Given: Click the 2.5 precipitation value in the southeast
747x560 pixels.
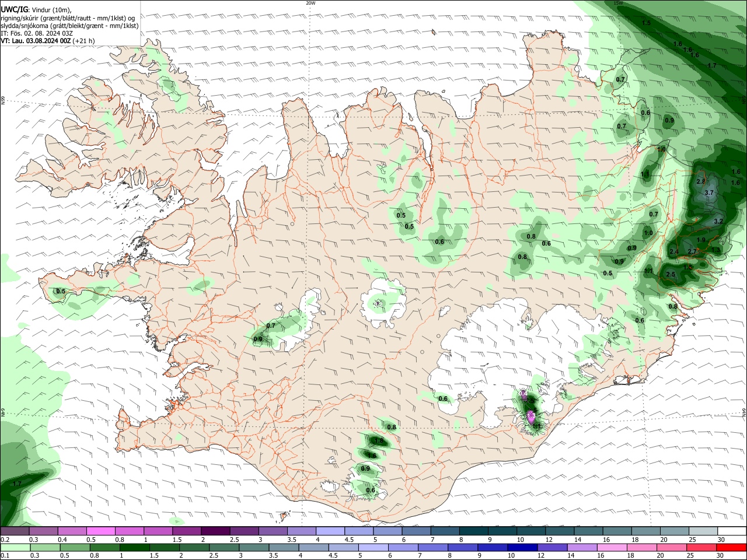Looking at the screenshot, I should pos(671,274).
